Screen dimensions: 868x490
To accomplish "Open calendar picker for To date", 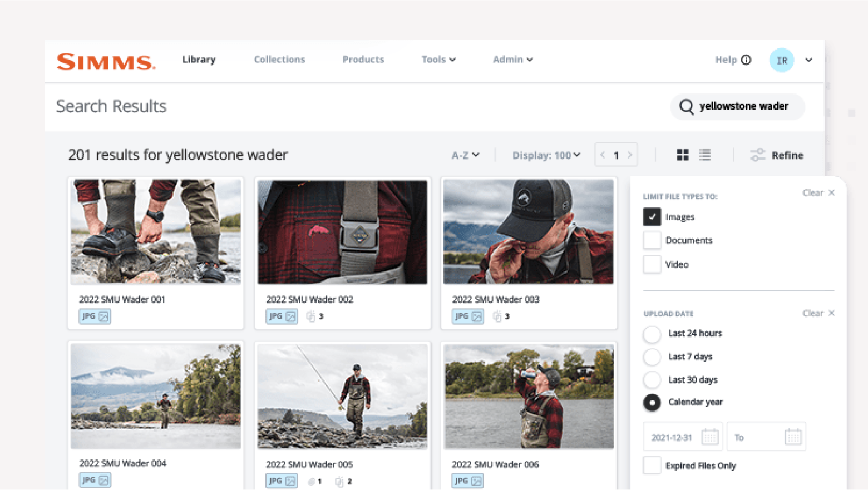I will pyautogui.click(x=793, y=437).
